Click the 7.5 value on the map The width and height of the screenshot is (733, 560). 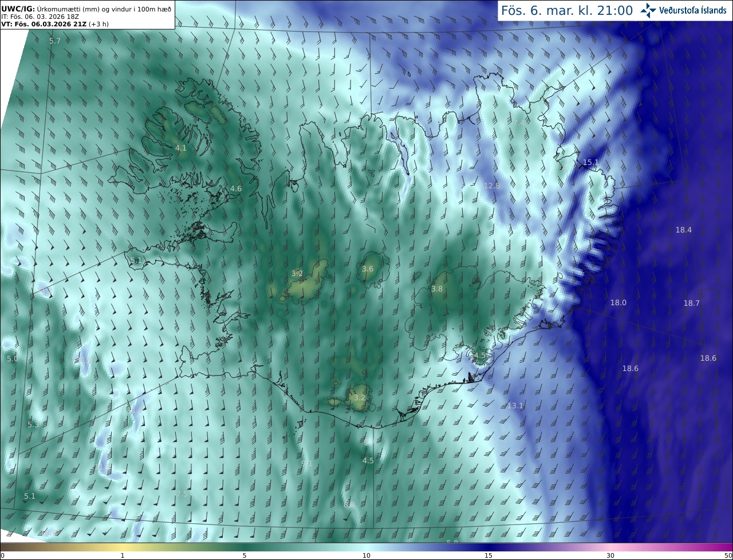click(182, 494)
